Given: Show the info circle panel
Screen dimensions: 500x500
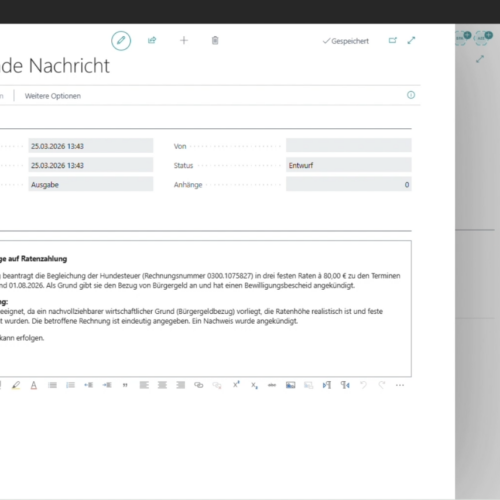Looking at the screenshot, I should pyautogui.click(x=411, y=95).
